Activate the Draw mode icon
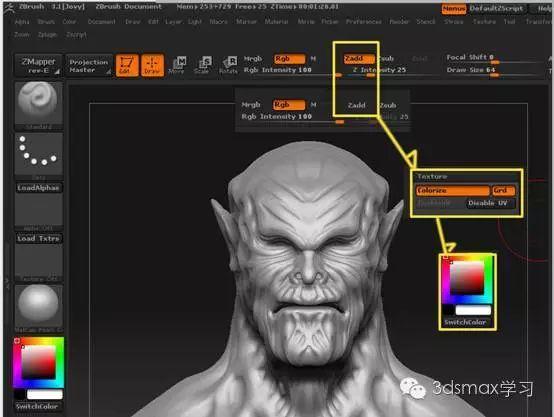This screenshot has width=554, height=417. [152, 65]
